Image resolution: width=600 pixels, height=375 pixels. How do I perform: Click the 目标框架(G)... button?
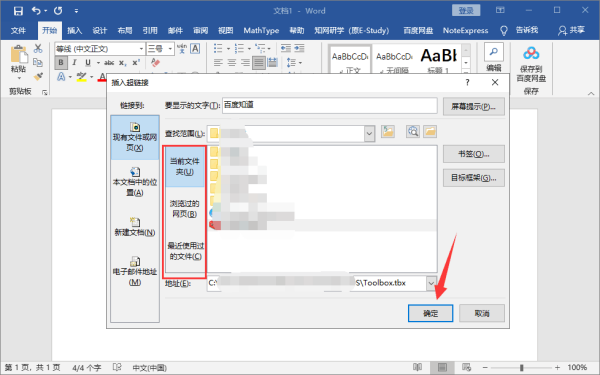474,178
